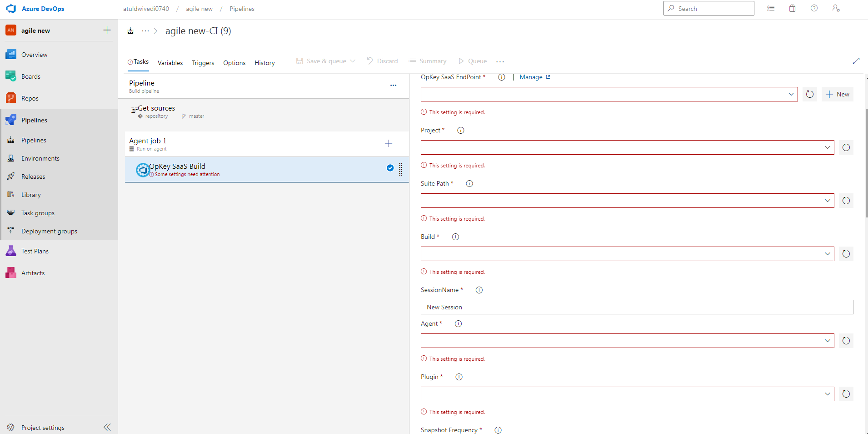Click the Azure DevOps logo icon
The width and height of the screenshot is (868, 434).
click(x=11, y=9)
